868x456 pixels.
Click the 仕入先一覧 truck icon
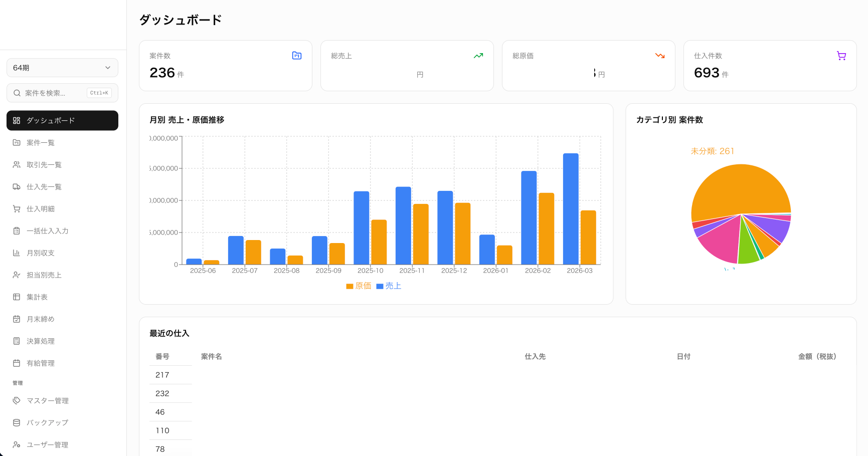[x=17, y=186]
